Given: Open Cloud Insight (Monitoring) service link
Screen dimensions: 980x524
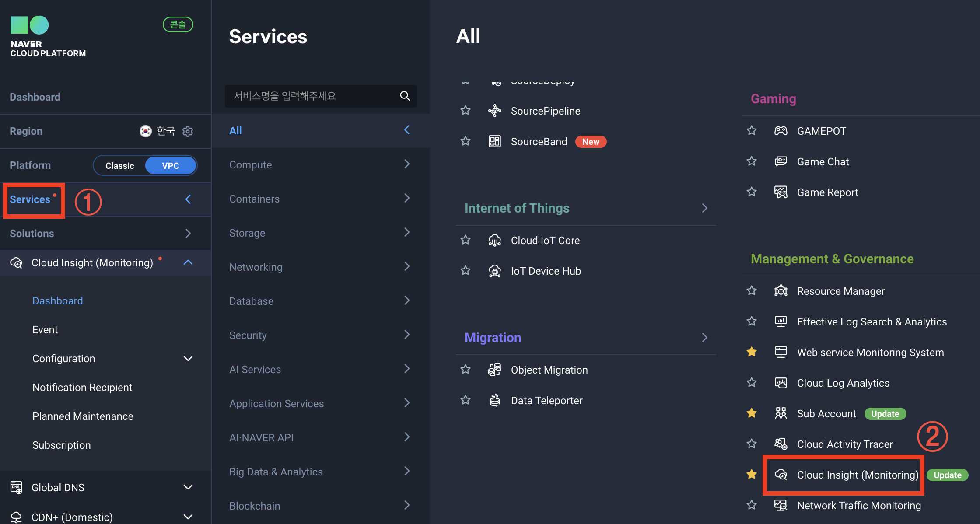Looking at the screenshot, I should [857, 475].
